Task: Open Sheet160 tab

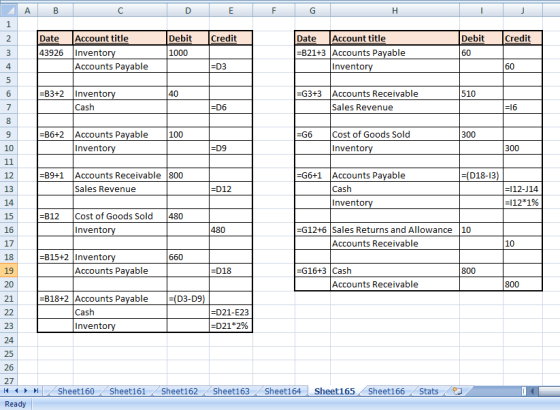Action: click(76, 391)
